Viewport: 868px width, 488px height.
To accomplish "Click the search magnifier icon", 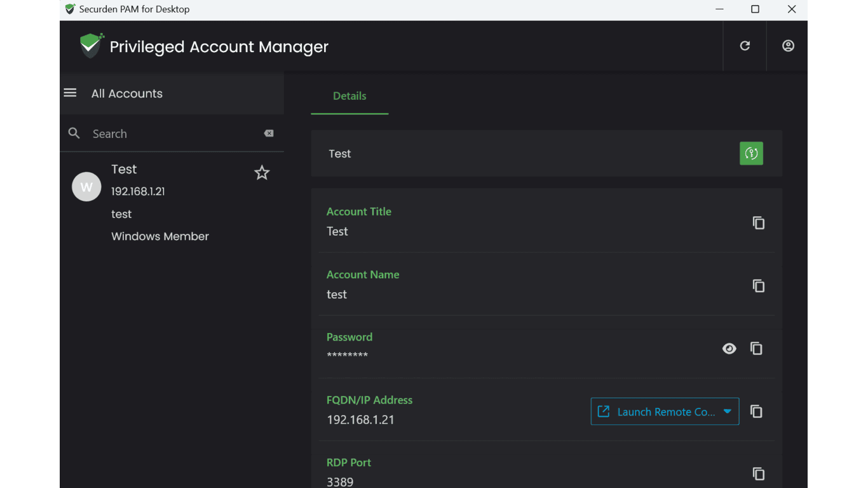I will point(74,133).
